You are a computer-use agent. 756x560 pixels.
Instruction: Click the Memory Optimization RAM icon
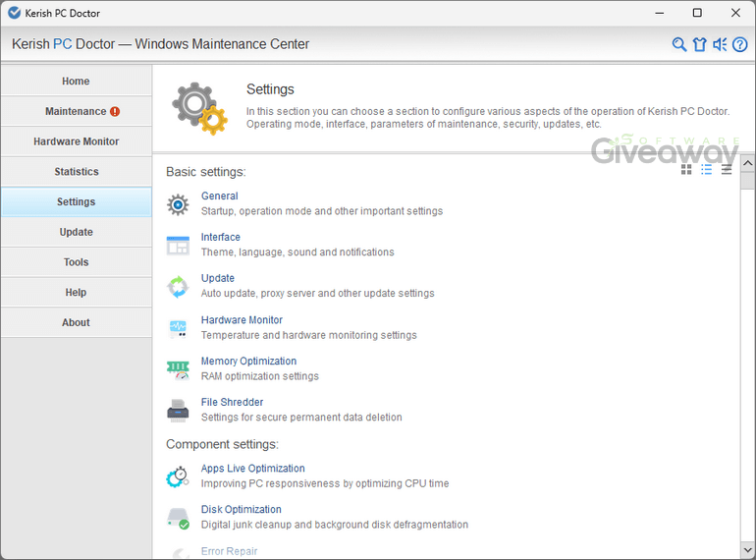(x=178, y=369)
